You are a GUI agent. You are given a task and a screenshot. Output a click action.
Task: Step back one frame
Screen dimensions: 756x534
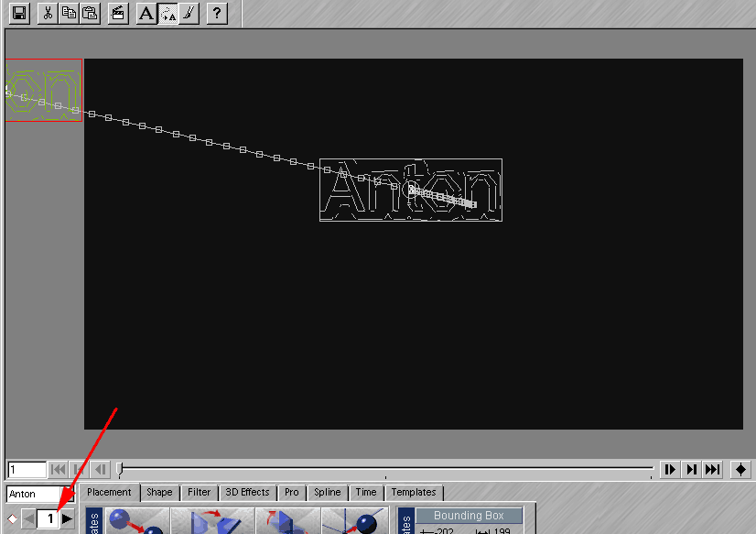100,469
